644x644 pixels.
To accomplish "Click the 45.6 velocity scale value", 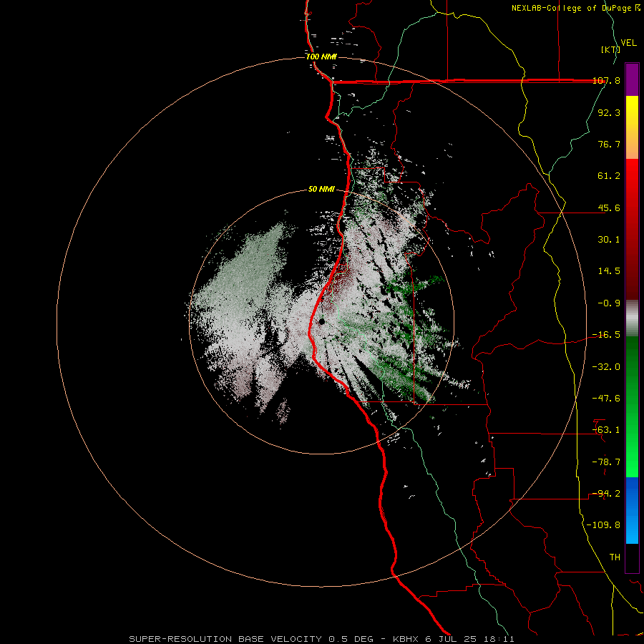I will (609, 208).
